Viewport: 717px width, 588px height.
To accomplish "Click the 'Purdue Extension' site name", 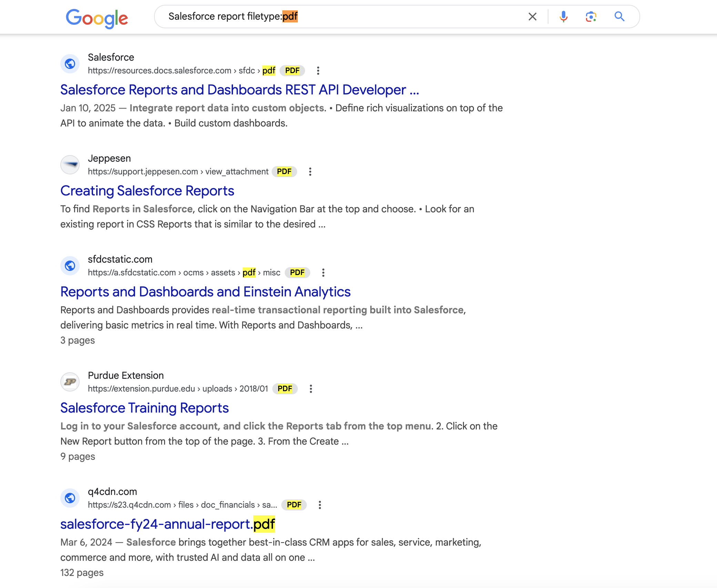I will click(x=126, y=375).
